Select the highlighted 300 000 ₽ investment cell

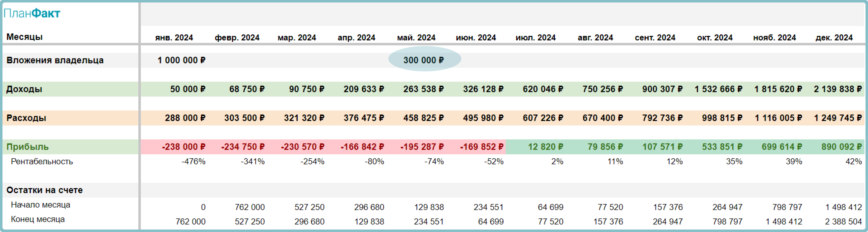(424, 60)
